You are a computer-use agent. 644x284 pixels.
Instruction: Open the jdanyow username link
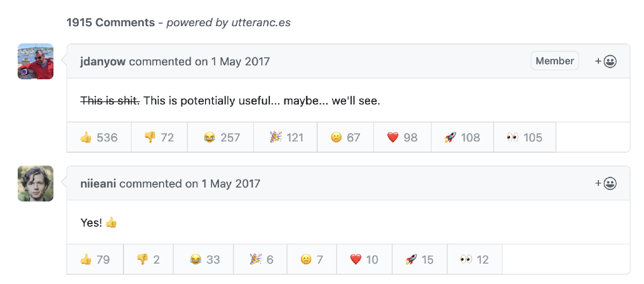click(103, 62)
